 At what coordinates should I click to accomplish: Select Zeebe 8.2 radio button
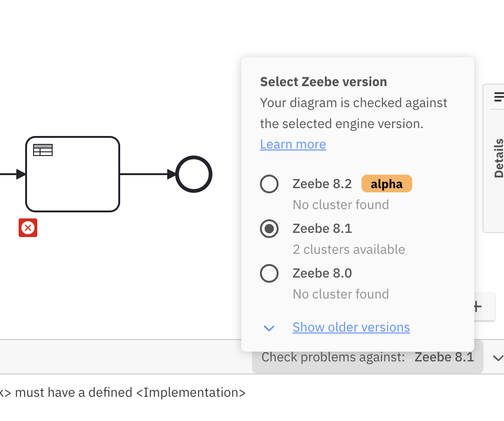[269, 184]
